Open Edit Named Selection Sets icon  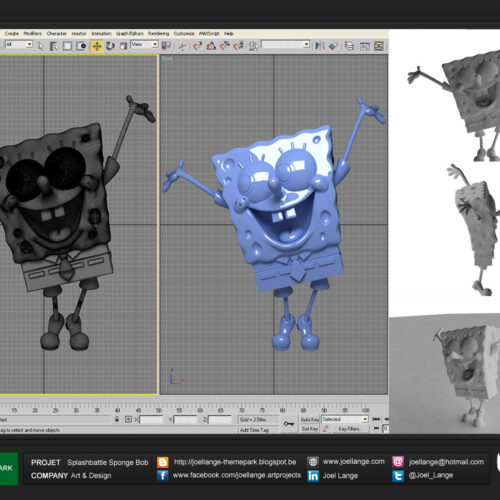click(254, 46)
